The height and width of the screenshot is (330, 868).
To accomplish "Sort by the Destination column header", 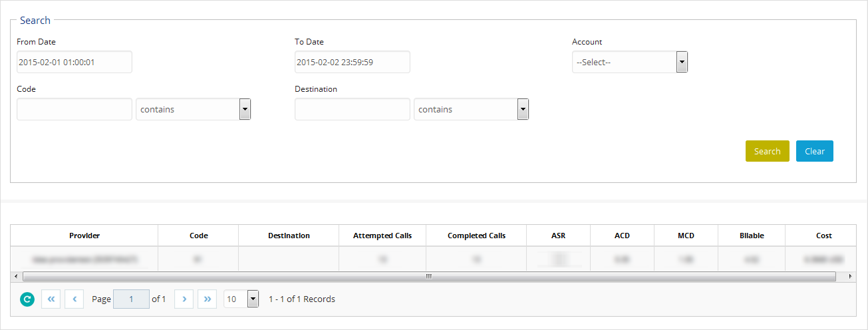I will [x=289, y=236].
